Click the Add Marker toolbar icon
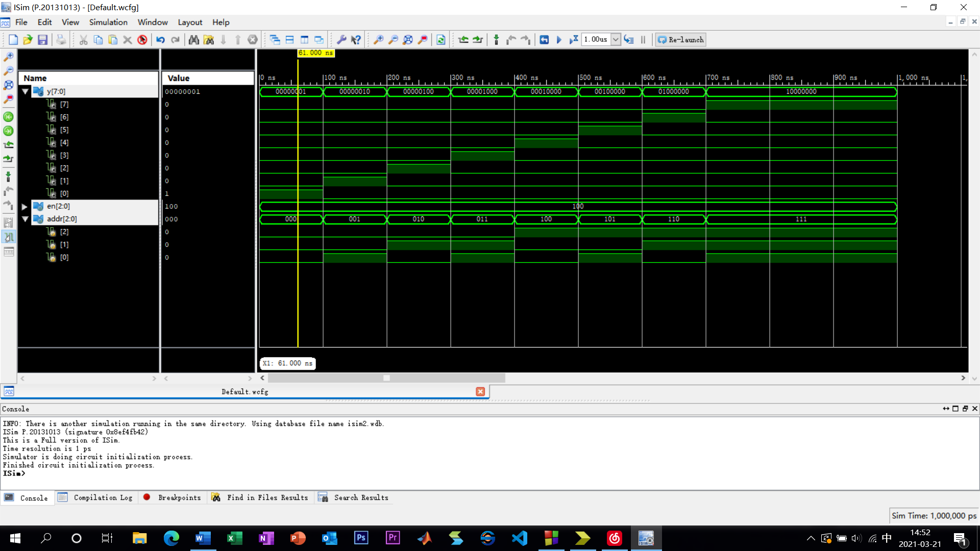The height and width of the screenshot is (551, 980). point(496,40)
